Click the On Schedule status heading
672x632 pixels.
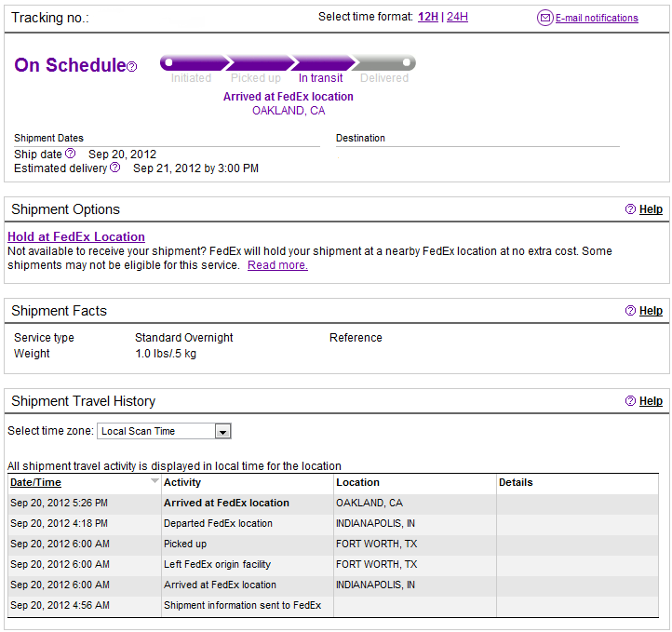click(x=71, y=65)
